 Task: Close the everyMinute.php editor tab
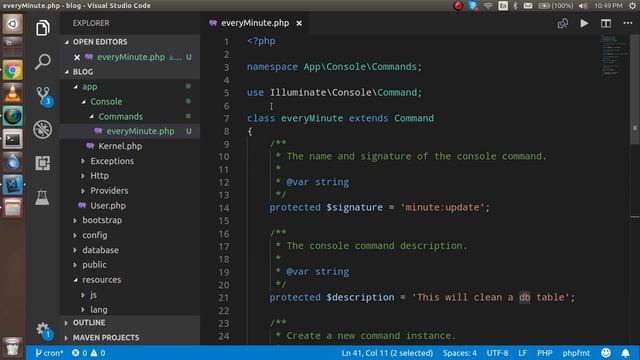pyautogui.click(x=299, y=23)
